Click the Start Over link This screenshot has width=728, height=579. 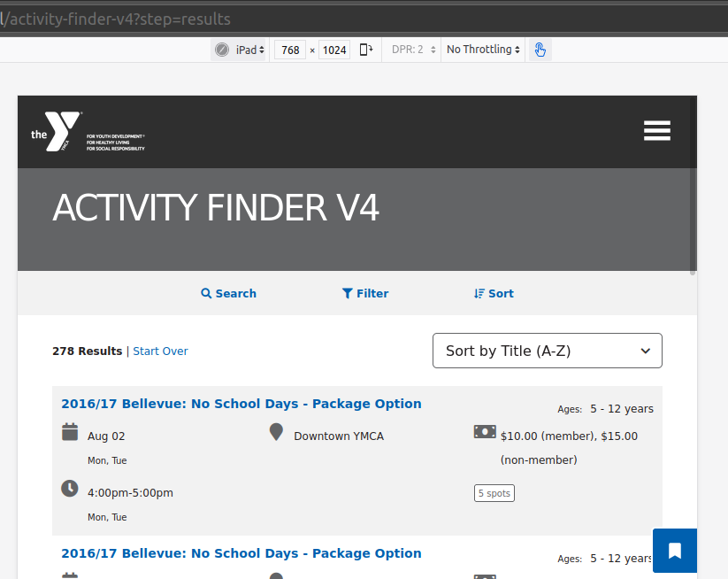coord(160,351)
